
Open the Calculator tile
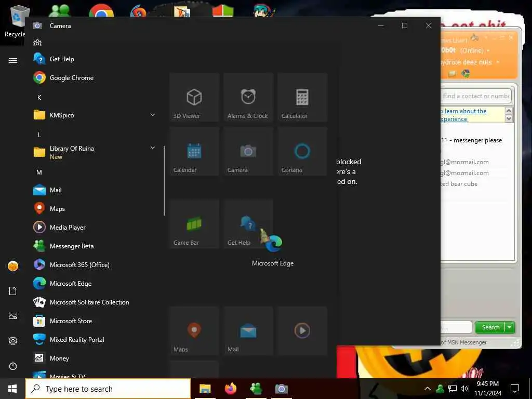pyautogui.click(x=302, y=97)
